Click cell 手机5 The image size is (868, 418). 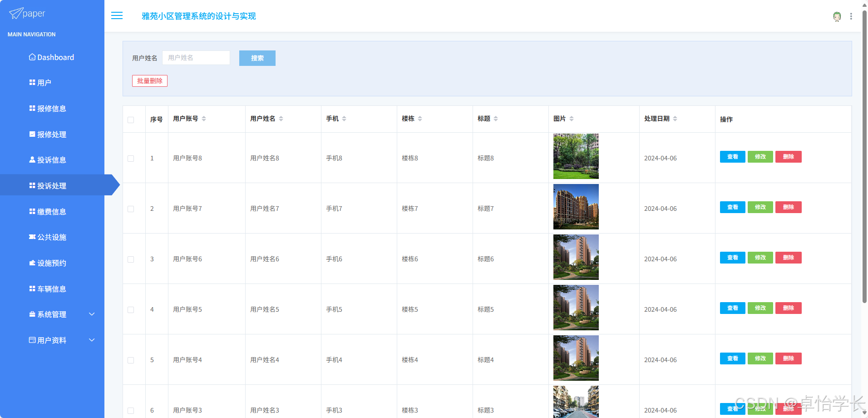334,309
